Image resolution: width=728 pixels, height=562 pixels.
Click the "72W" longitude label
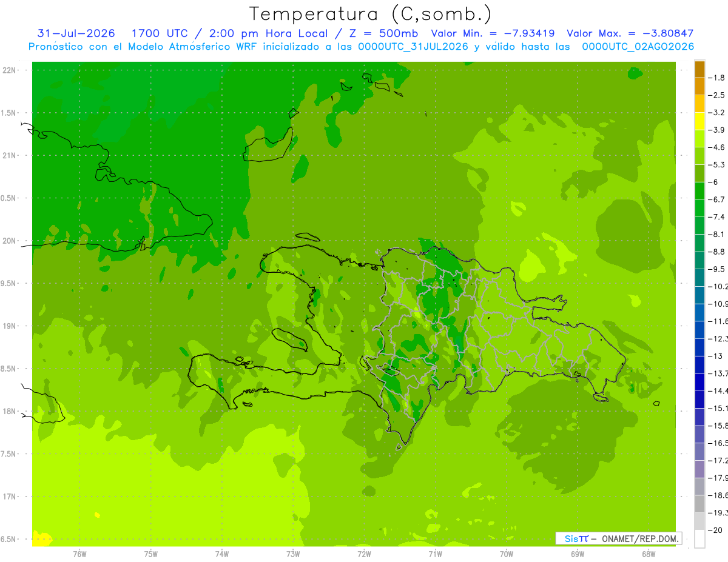coord(364,554)
